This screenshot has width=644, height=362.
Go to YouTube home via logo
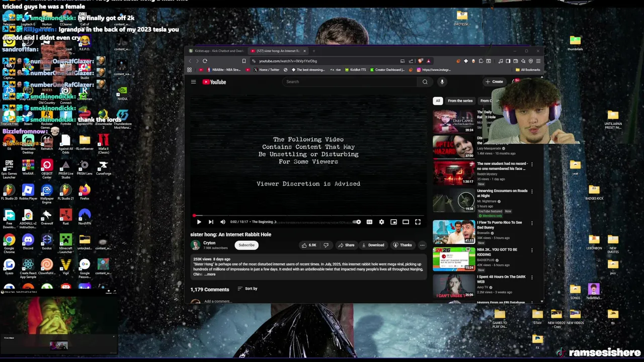[214, 82]
